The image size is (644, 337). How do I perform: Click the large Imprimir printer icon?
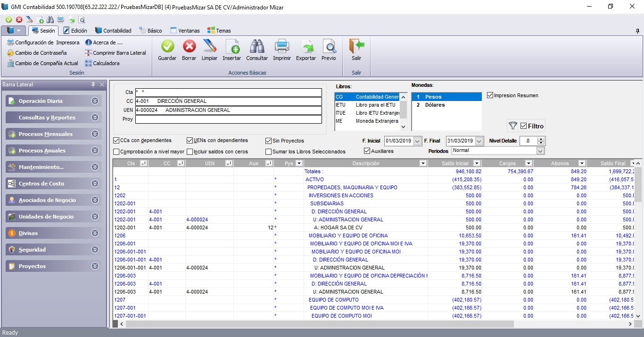[x=282, y=46]
